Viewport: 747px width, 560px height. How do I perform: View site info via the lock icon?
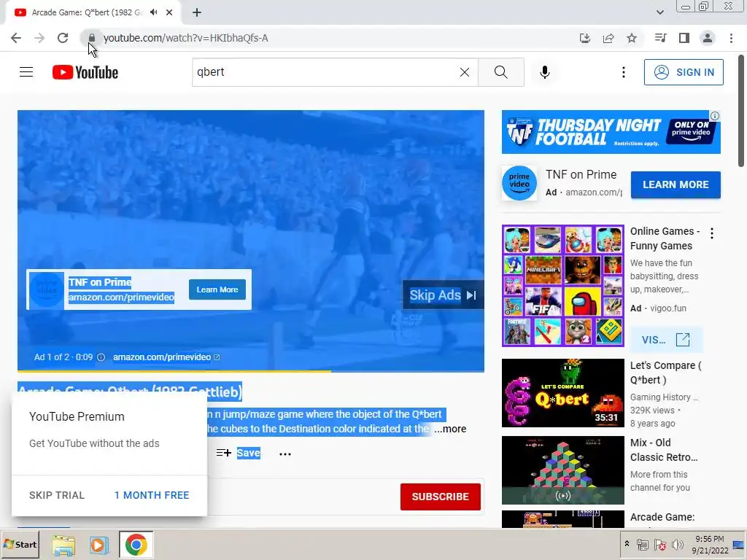[91, 38]
